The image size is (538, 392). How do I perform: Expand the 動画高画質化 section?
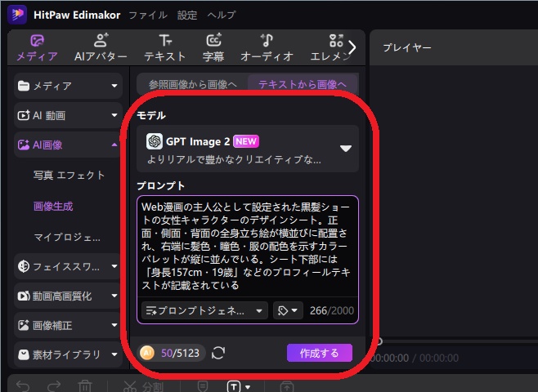(69, 296)
